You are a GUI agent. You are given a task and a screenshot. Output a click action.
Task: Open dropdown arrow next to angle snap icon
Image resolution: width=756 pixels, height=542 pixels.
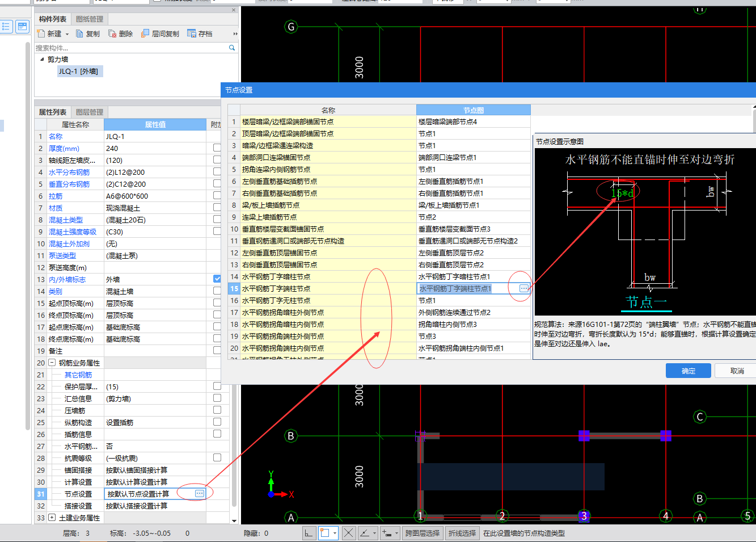click(x=375, y=533)
